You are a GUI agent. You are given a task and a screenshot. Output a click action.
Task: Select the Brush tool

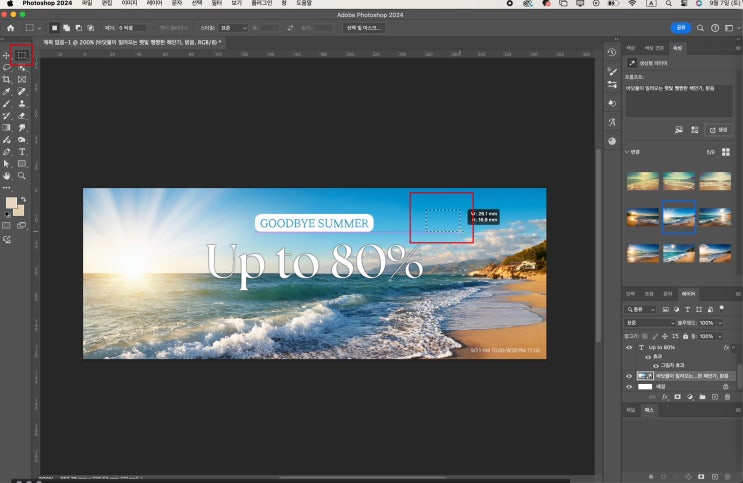pyautogui.click(x=6, y=104)
